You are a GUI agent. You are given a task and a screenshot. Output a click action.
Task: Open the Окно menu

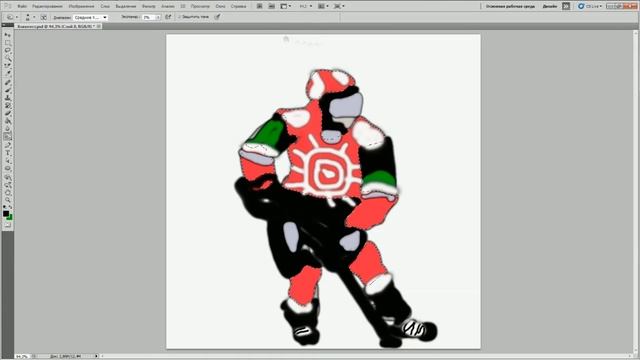pos(220,6)
